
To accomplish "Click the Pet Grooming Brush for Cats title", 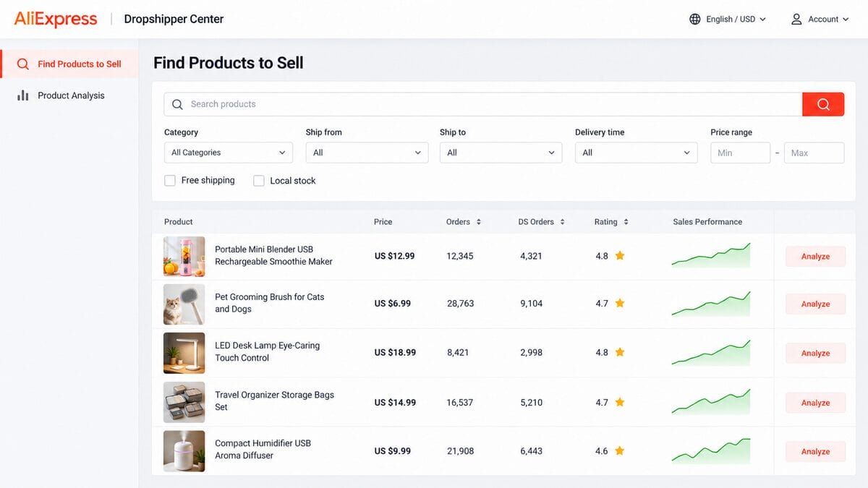I will (269, 303).
